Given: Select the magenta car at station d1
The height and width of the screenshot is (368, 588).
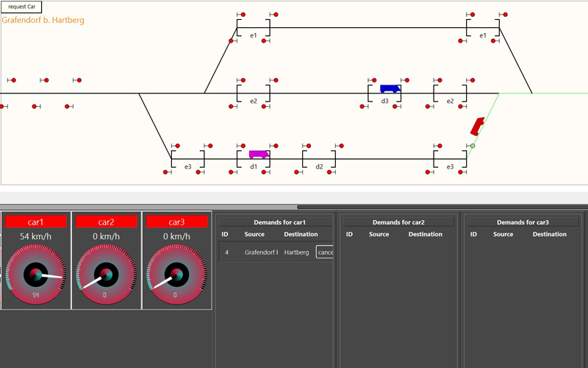Looking at the screenshot, I should point(258,155).
